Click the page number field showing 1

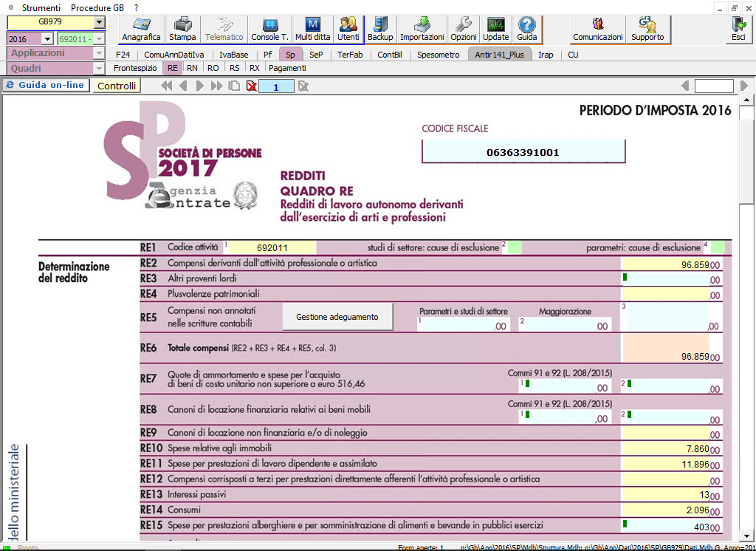pos(276,86)
